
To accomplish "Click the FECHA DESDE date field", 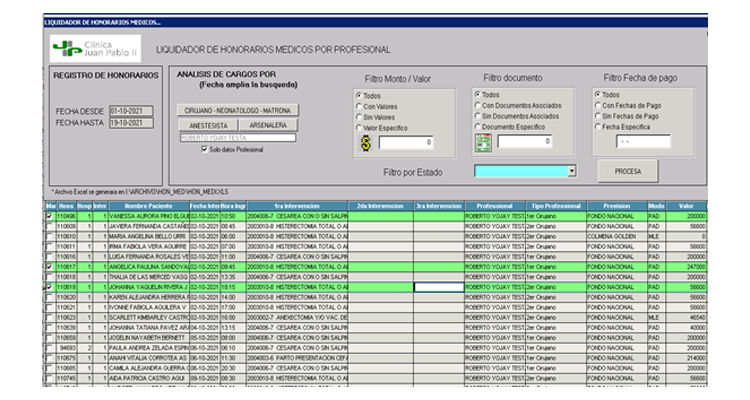I will pyautogui.click(x=131, y=111).
